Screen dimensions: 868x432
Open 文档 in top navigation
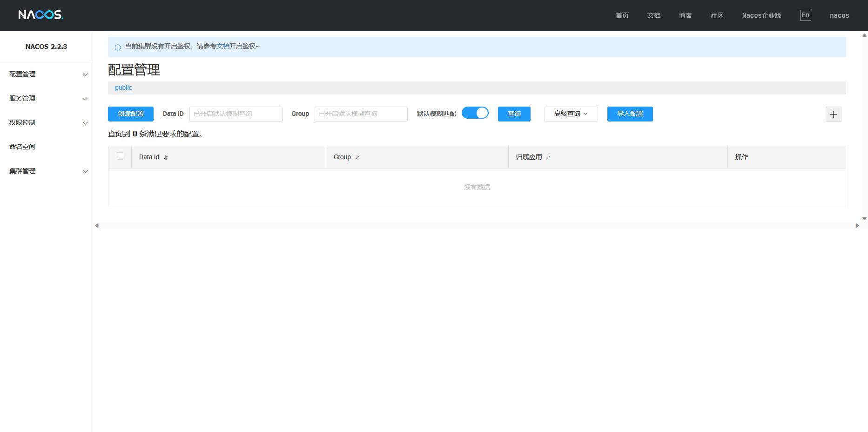click(x=653, y=15)
